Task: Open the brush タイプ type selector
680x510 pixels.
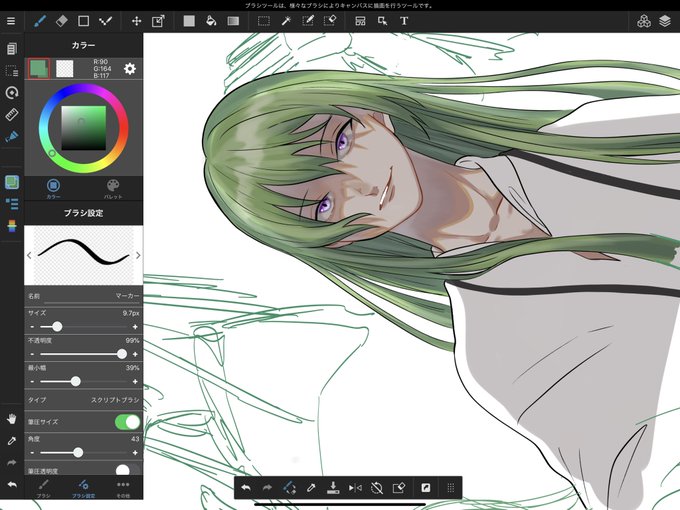Action: pos(83,400)
